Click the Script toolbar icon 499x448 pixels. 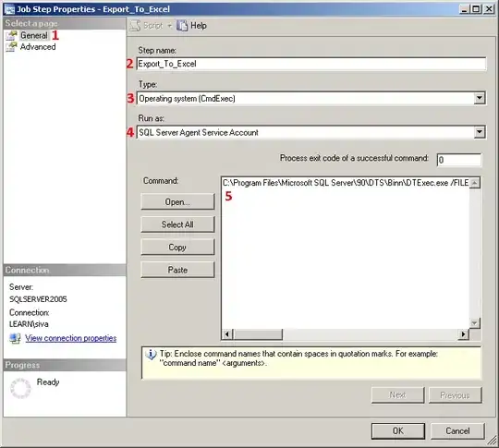coord(135,26)
